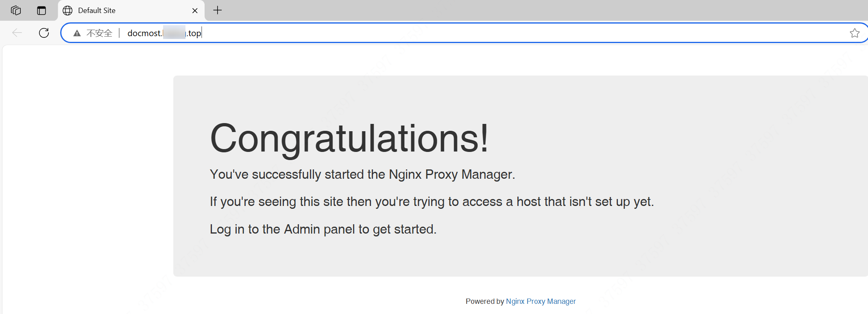
Task: Reload the current page
Action: 44,33
